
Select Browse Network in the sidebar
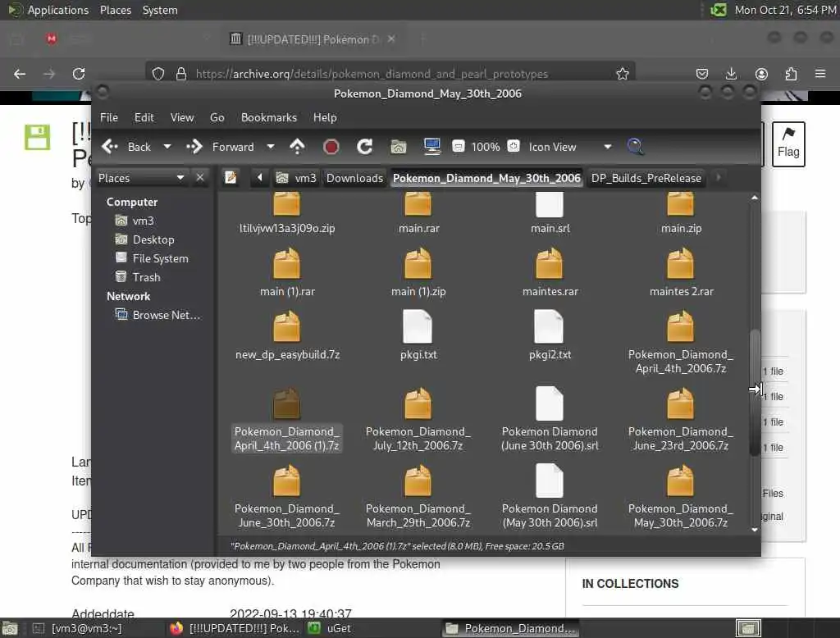157,315
